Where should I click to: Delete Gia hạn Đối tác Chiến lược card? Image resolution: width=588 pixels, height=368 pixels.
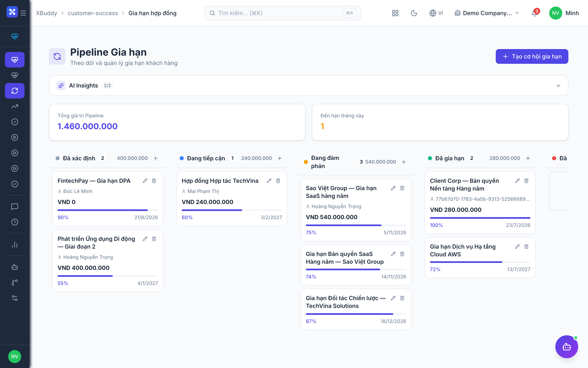[x=402, y=298]
